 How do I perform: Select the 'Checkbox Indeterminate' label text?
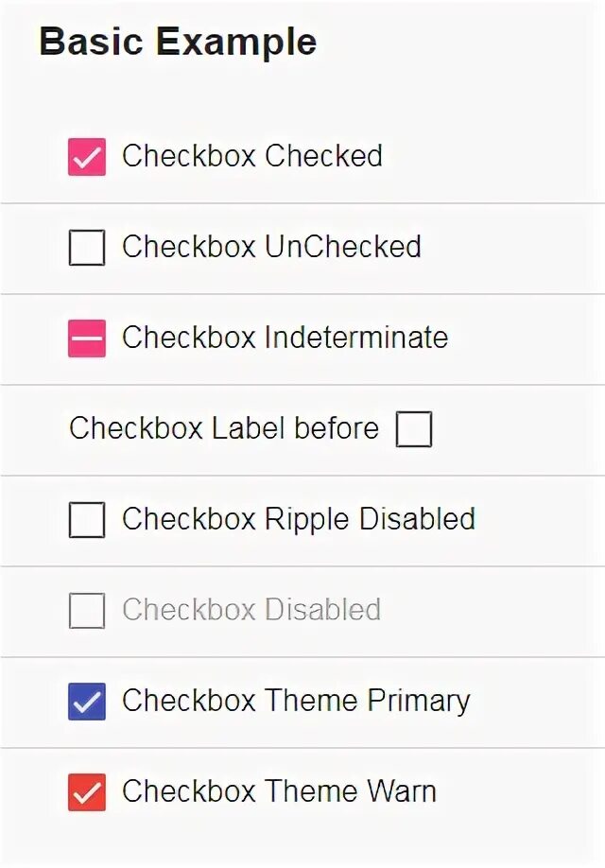(x=285, y=338)
